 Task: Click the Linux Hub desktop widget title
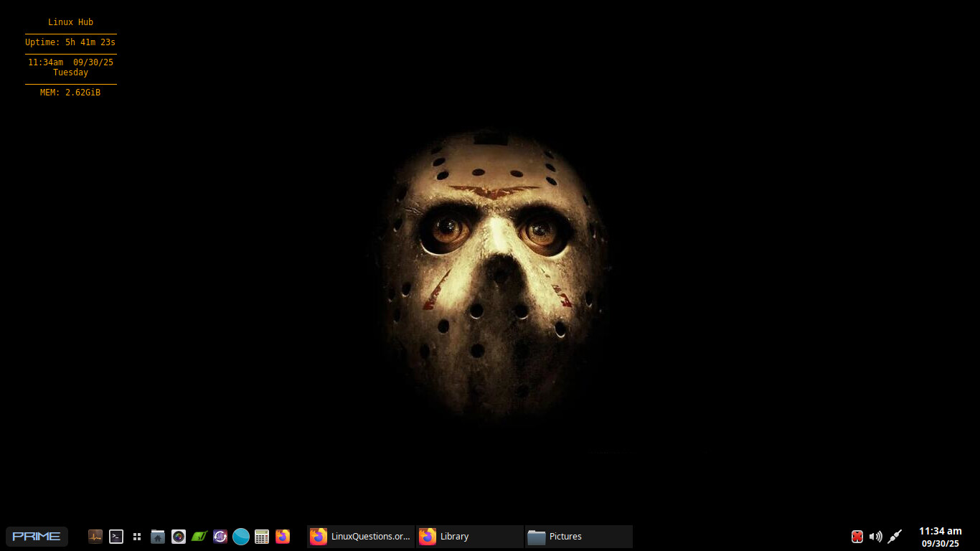coord(70,22)
